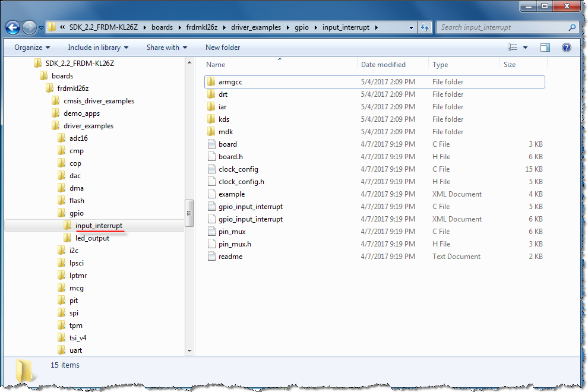Select the pin_mux.h file icon
The width and height of the screenshot is (588, 392).
coord(211,244)
